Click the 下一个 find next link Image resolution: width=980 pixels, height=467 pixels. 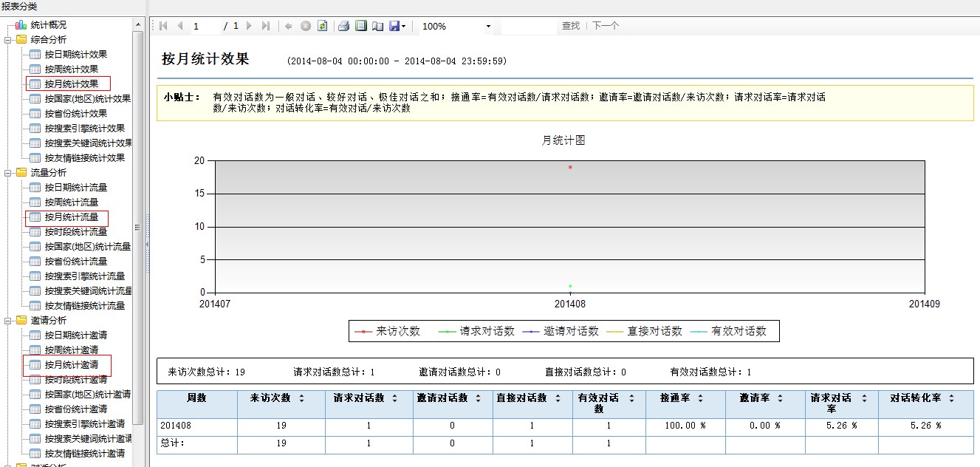(x=606, y=26)
